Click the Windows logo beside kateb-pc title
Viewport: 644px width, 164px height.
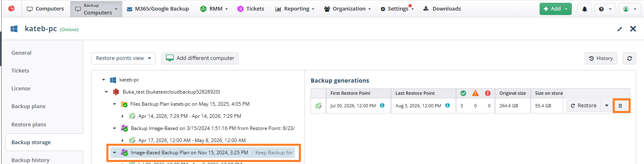point(14,29)
